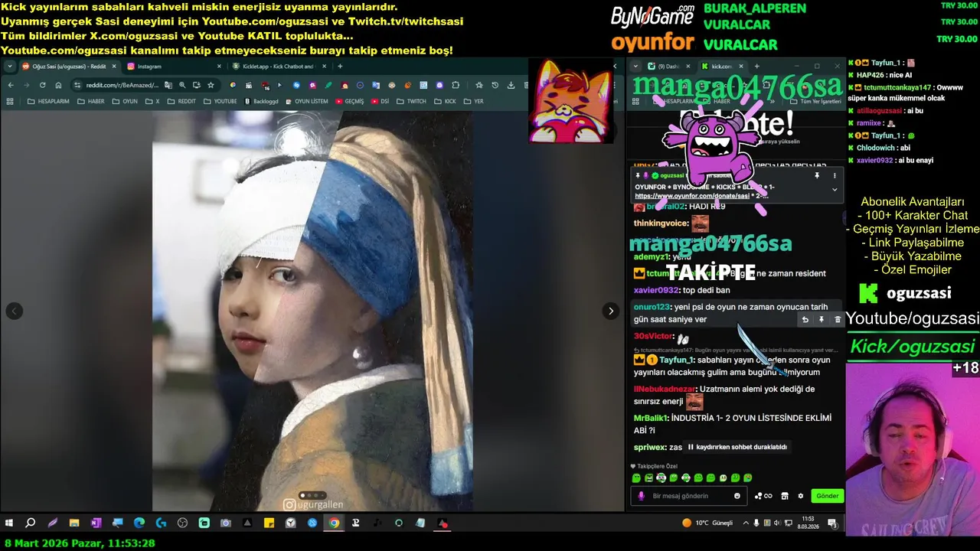Click username Tayfun_1 in Kick chat
This screenshot has width=980, height=551.
pyautogui.click(x=676, y=360)
